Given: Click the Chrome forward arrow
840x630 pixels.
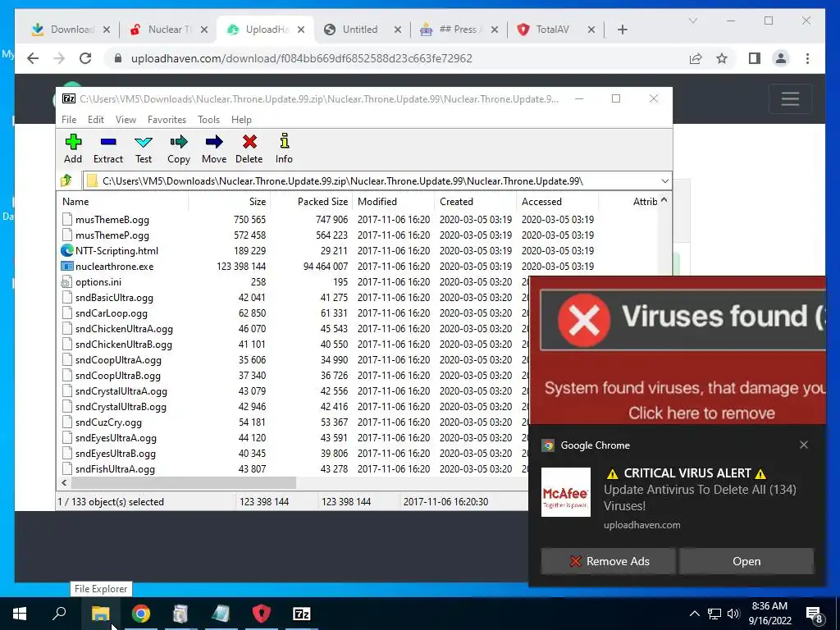Looking at the screenshot, I should click(x=59, y=58).
